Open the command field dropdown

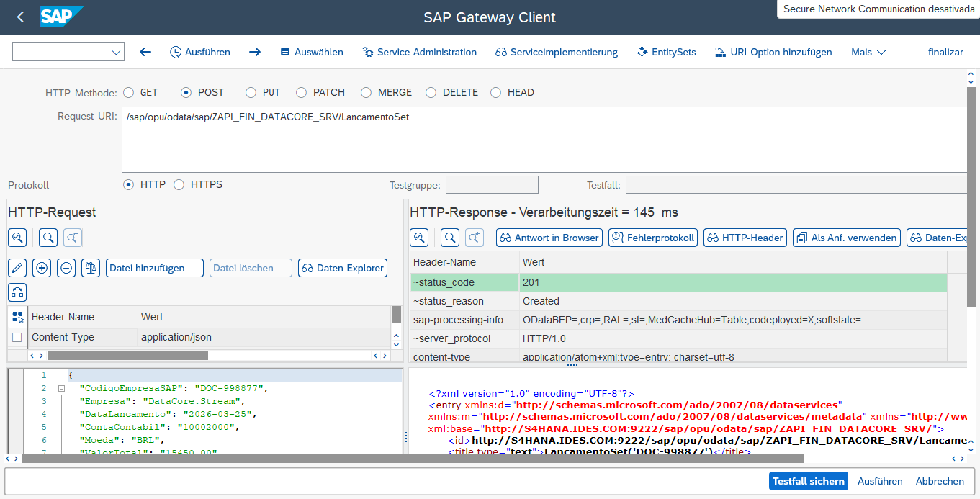tap(116, 53)
